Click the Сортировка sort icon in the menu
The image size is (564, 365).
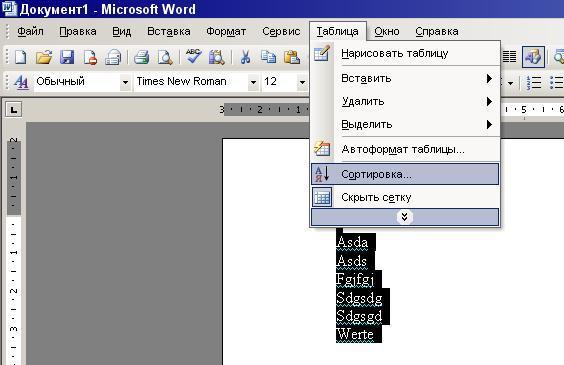click(322, 174)
